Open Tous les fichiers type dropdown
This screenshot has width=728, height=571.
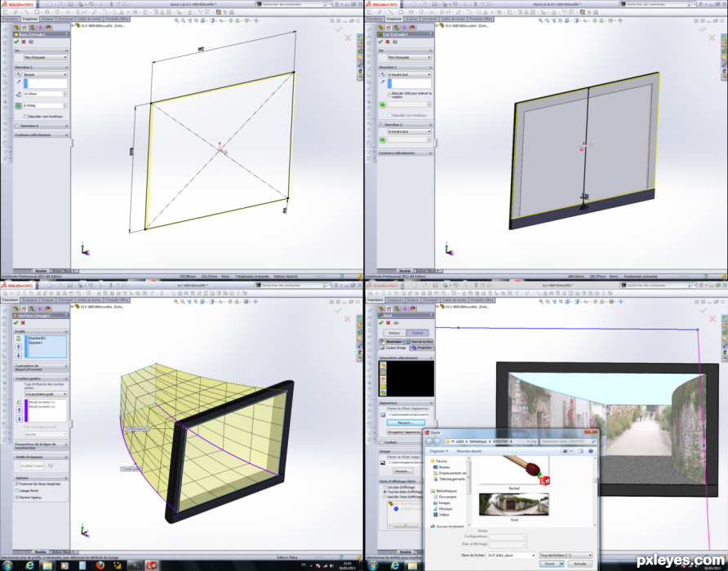coord(566,556)
